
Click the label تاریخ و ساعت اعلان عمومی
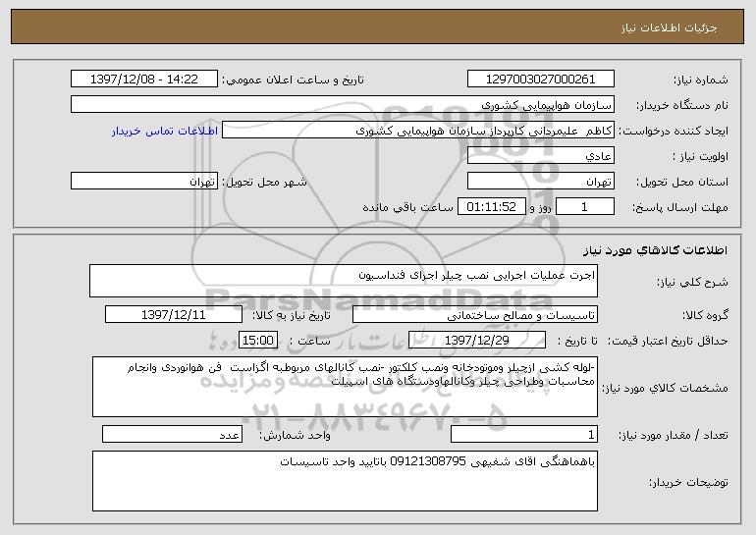pyautogui.click(x=293, y=80)
